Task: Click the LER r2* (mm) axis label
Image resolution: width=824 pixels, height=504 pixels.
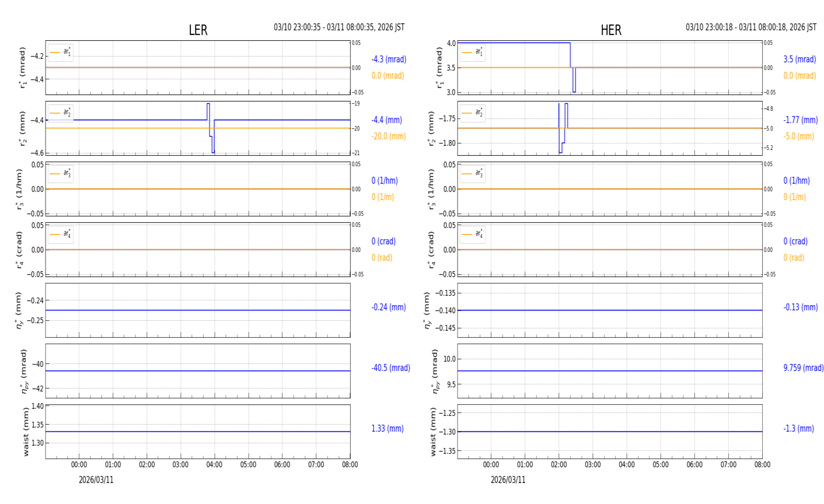Action: 23,128
